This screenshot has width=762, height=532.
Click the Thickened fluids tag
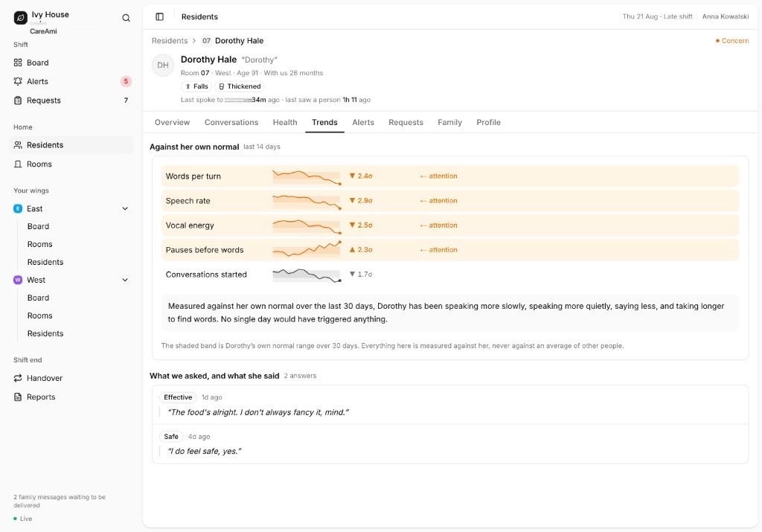(240, 86)
